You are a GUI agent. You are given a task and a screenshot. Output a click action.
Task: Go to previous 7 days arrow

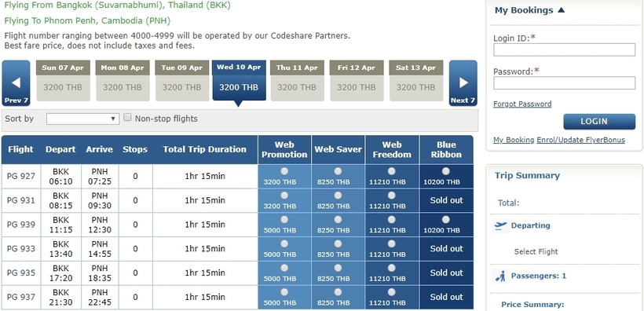[x=16, y=83]
